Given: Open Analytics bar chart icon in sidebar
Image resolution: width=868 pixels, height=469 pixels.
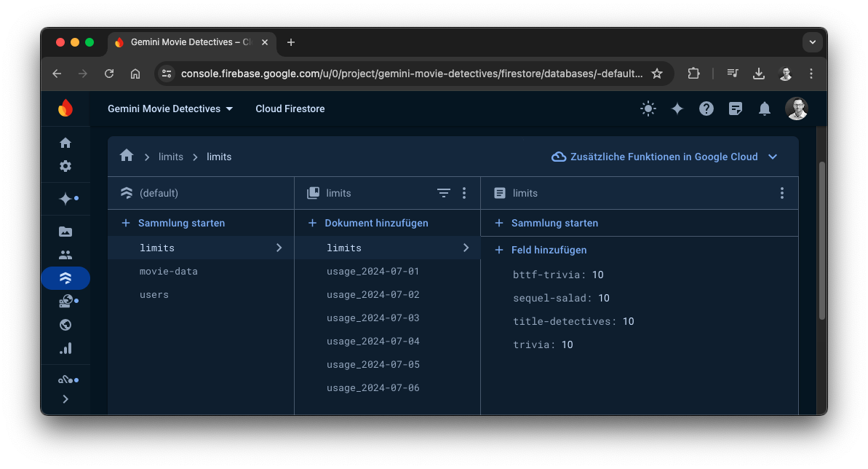Looking at the screenshot, I should click(65, 348).
